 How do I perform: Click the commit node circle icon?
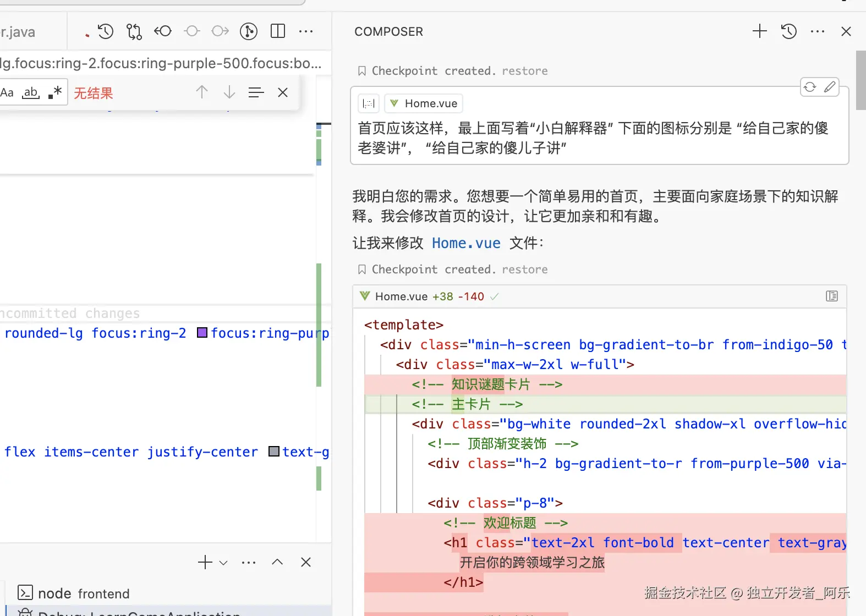tap(192, 31)
